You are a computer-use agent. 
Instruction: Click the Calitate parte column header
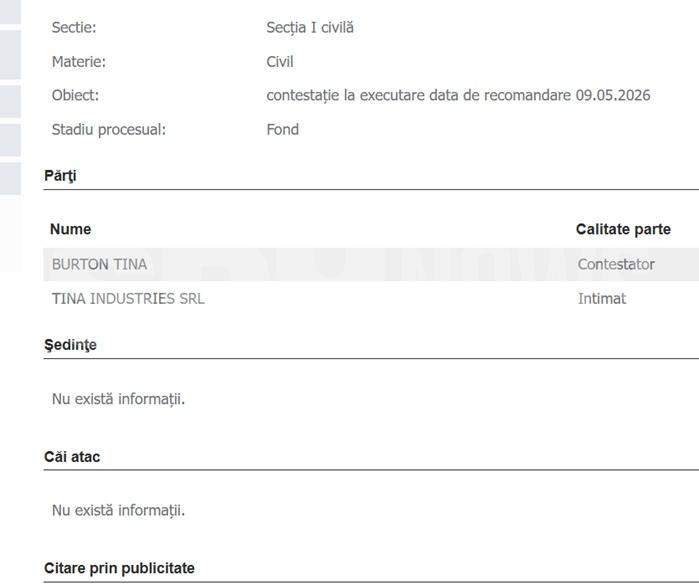point(623,229)
